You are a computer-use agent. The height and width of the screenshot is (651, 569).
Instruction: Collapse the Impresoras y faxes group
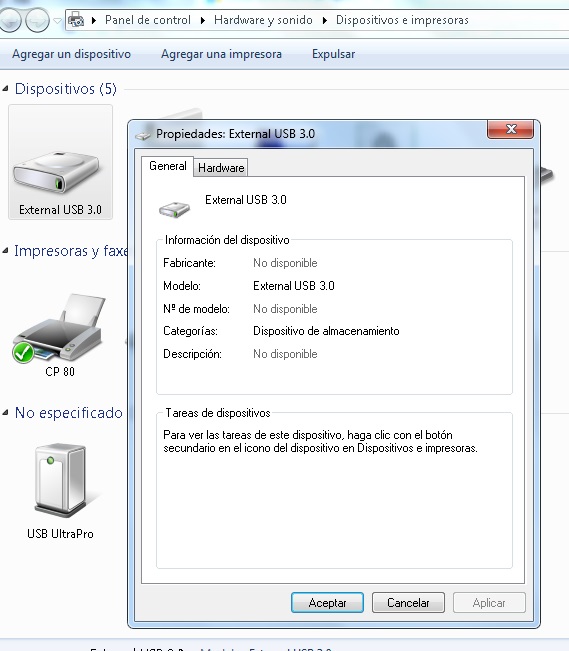[5, 250]
